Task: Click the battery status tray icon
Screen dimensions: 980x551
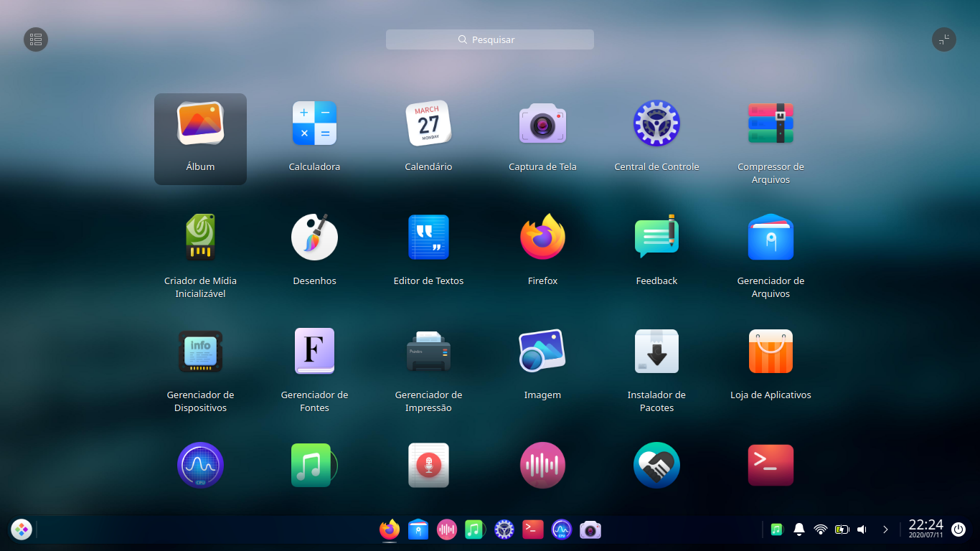Action: (x=842, y=529)
